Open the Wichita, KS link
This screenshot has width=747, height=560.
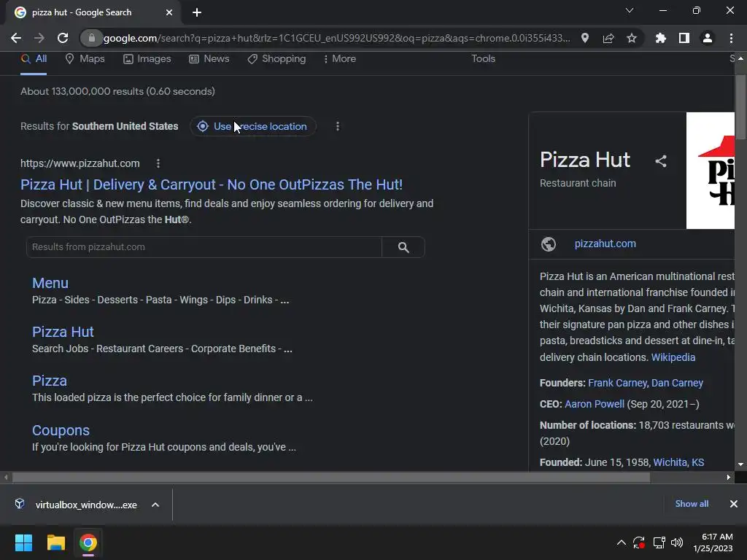click(x=678, y=462)
